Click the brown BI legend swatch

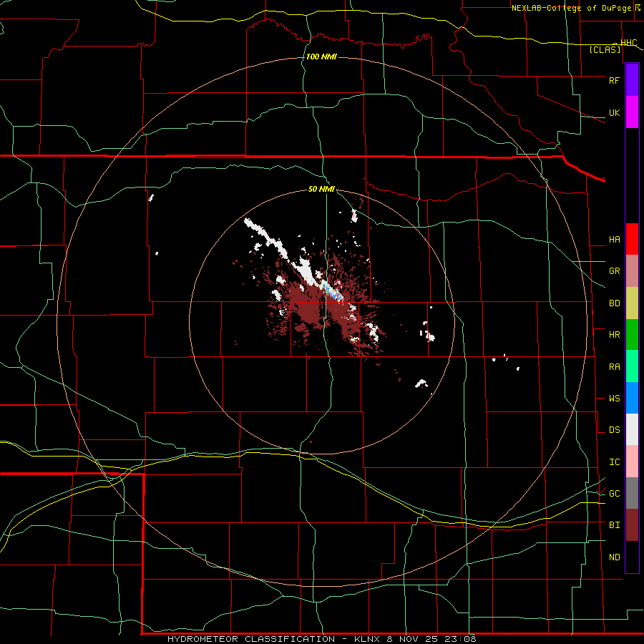[x=632, y=525]
